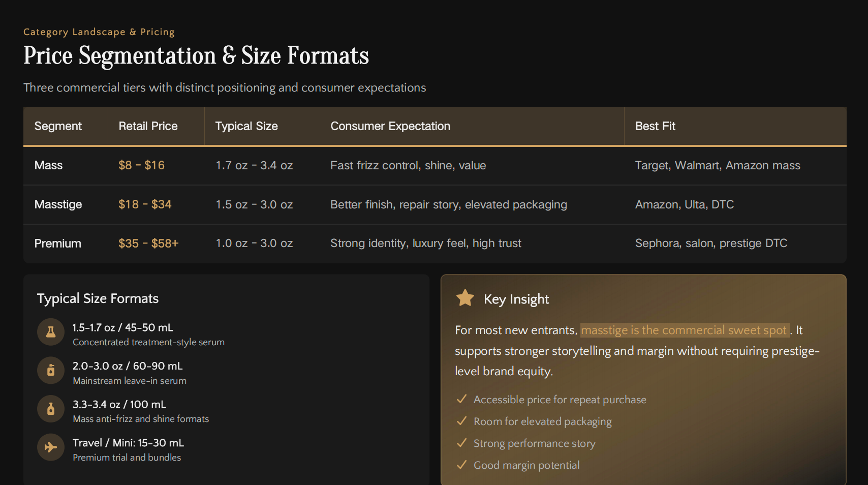This screenshot has height=485, width=868.
Task: Click the Typical Size Formats heading
Action: tap(98, 298)
